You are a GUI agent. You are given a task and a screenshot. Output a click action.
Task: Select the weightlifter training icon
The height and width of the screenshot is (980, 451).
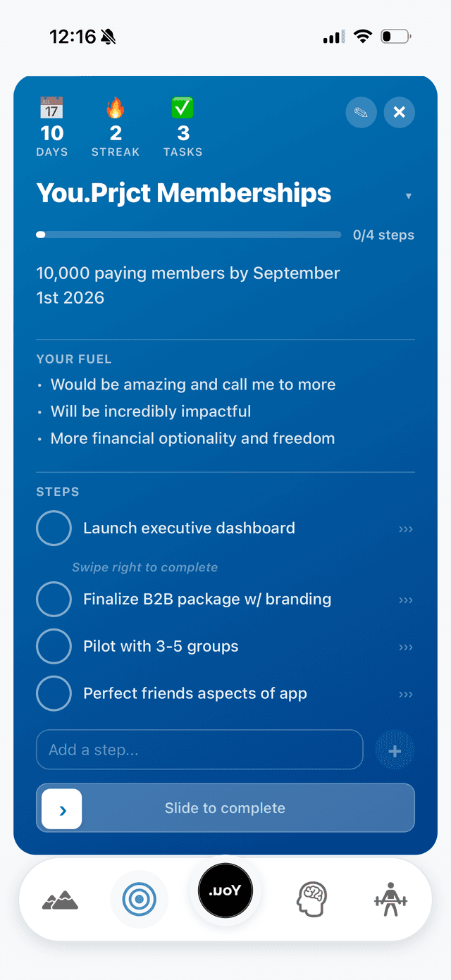coord(392,898)
